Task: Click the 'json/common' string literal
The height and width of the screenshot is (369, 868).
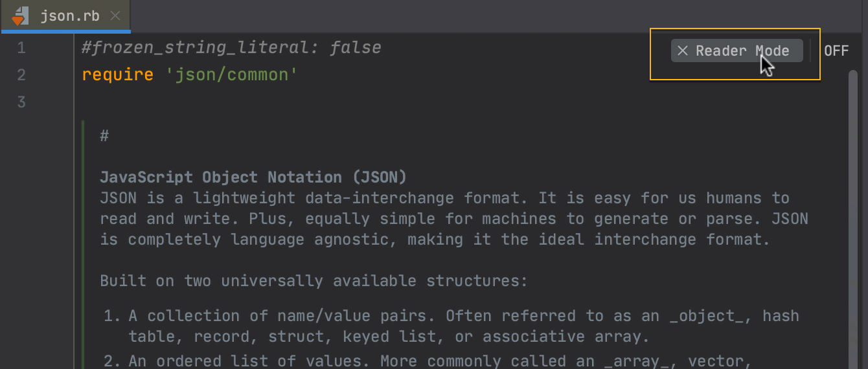Action: 232,75
